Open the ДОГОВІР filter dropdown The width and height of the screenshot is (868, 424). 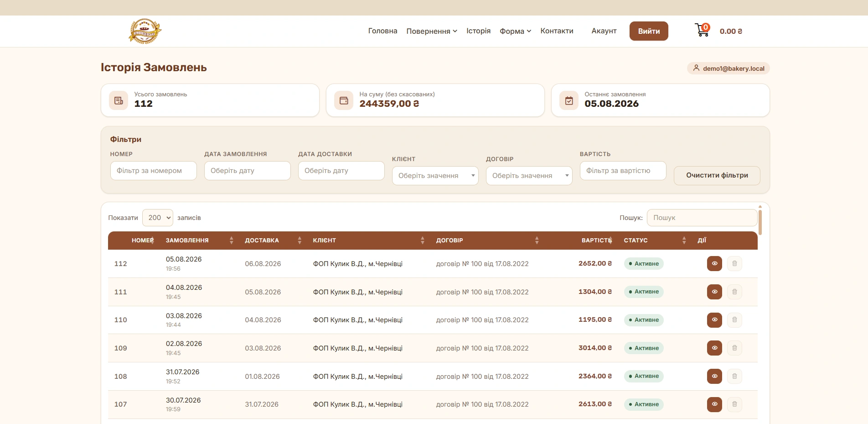click(x=529, y=176)
